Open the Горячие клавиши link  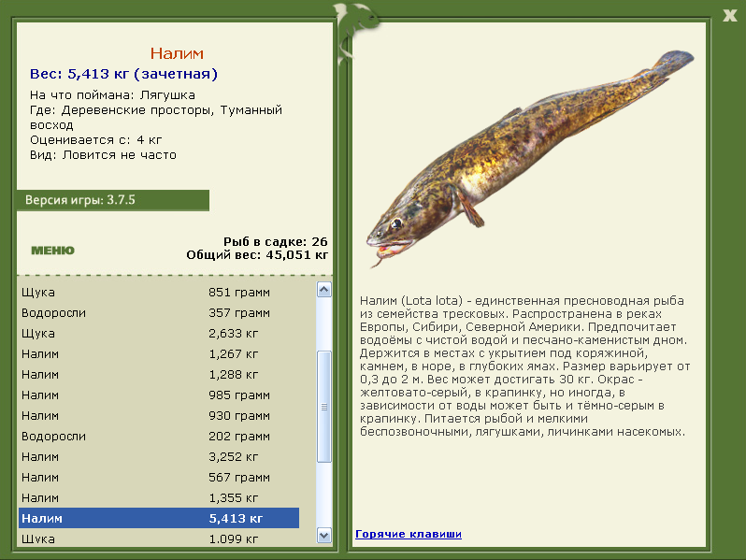pyautogui.click(x=409, y=534)
